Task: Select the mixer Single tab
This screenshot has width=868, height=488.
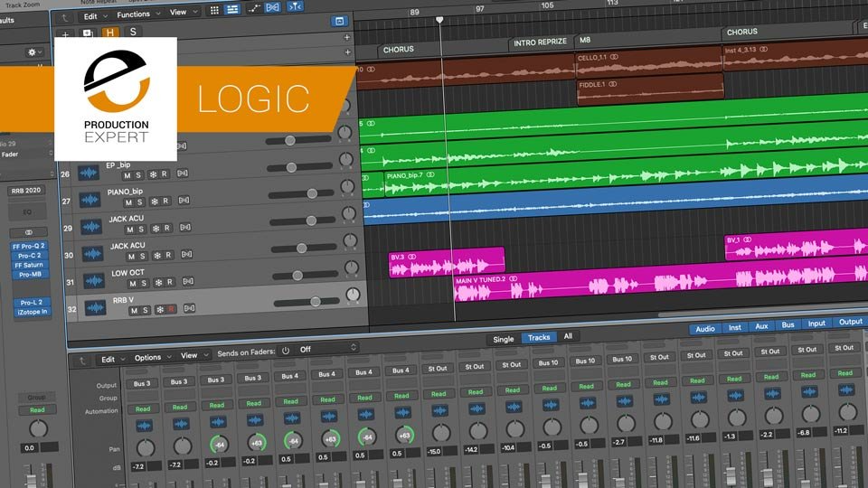Action: (x=504, y=339)
